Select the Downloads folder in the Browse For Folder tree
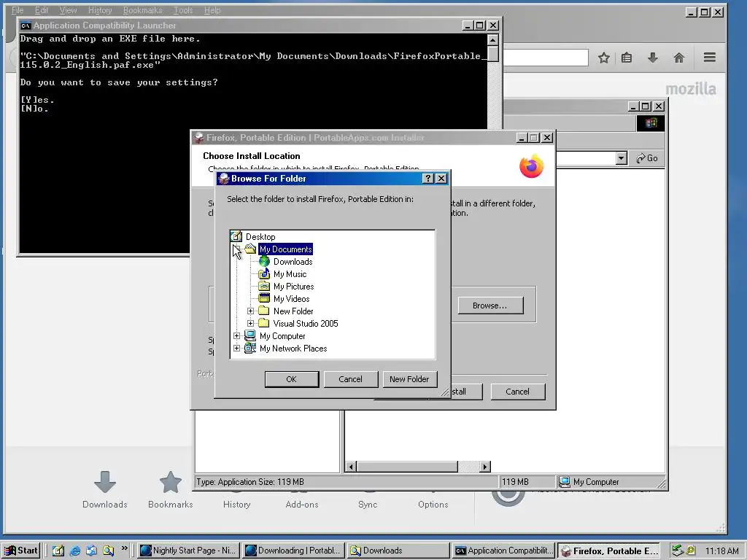 [x=293, y=262]
